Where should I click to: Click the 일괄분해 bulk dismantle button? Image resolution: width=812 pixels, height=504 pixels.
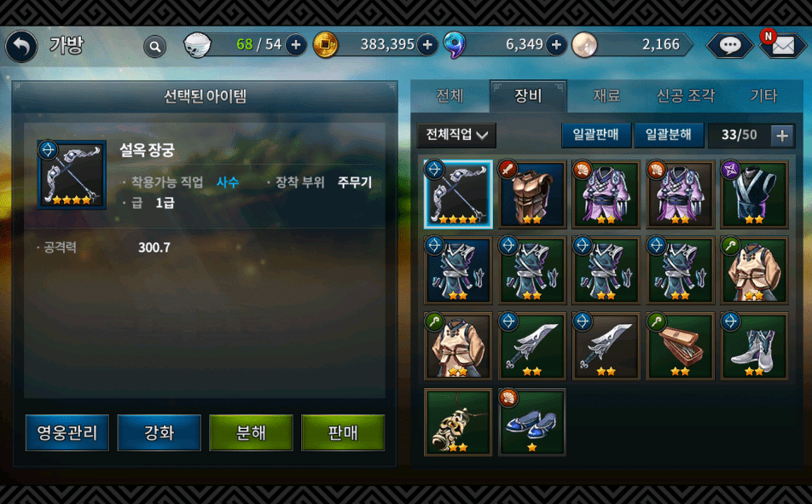tap(669, 136)
